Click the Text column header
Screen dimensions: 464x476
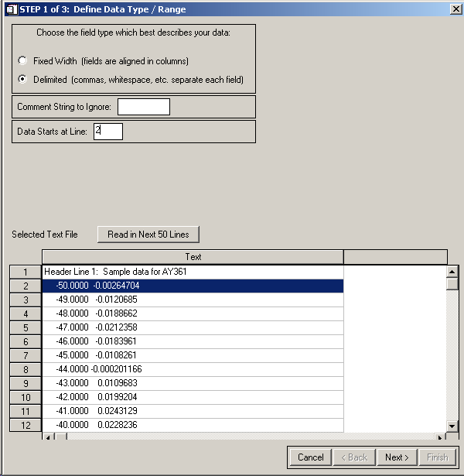click(193, 257)
